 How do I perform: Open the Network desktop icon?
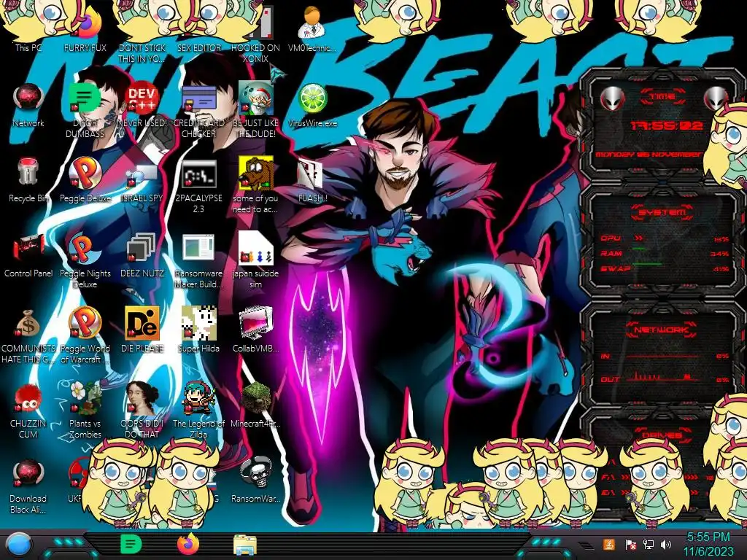[x=28, y=105]
